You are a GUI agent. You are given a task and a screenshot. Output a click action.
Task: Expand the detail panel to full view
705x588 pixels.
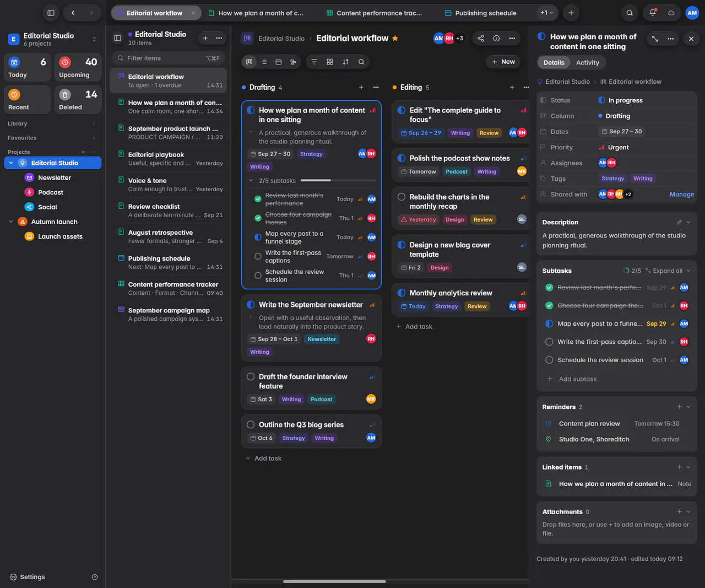tap(655, 39)
